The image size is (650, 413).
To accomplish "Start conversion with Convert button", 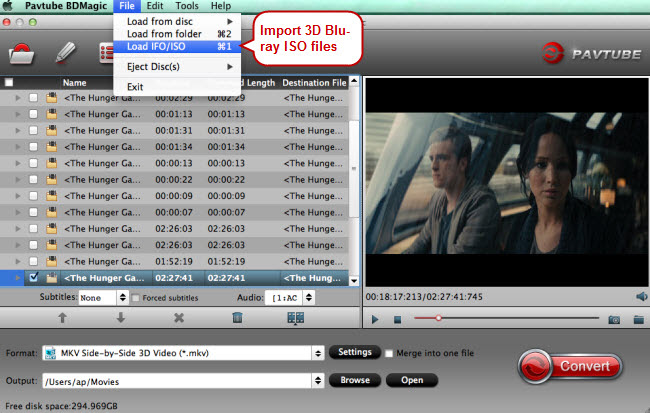I will (x=570, y=366).
